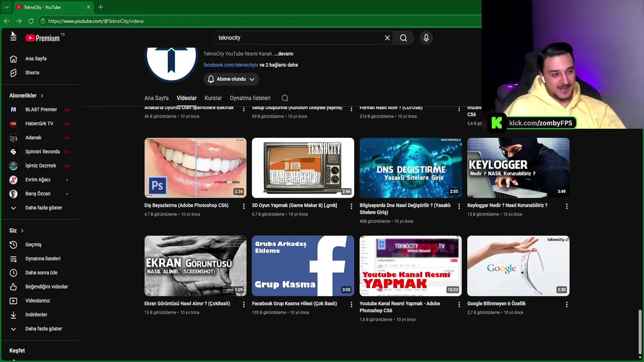Open options for Youtube Kanal Resmi Yapmak
Screen dimensions: 644x362
coord(459,304)
